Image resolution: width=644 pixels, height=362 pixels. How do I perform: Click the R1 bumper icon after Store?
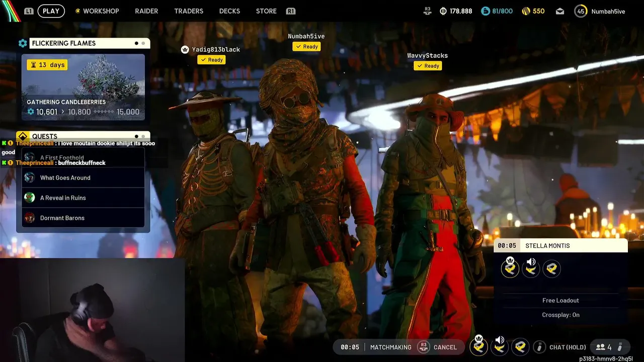click(x=290, y=11)
